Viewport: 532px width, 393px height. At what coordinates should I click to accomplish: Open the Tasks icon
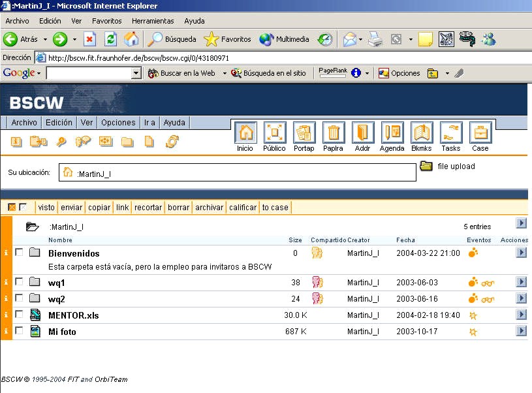[x=450, y=133]
